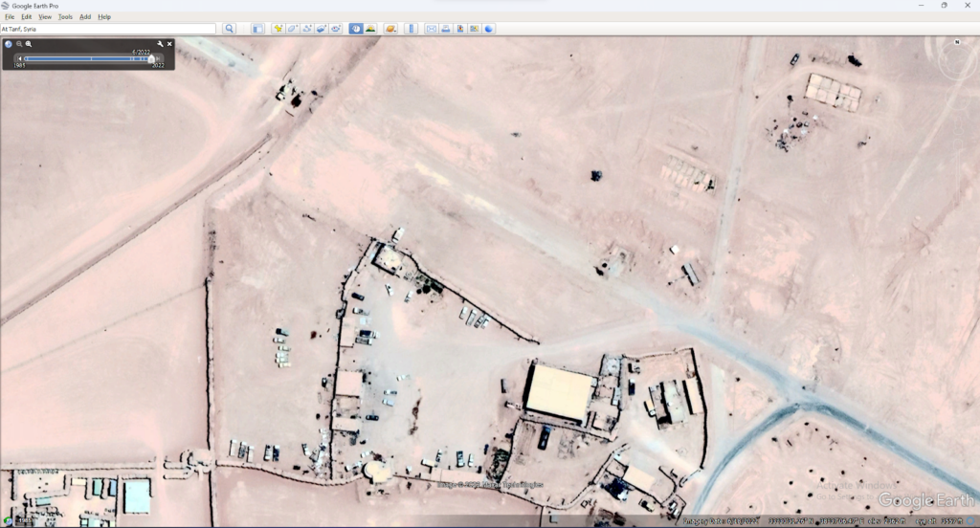The width and height of the screenshot is (980, 528).
Task: Click the Print icon in toolbar
Action: click(445, 29)
